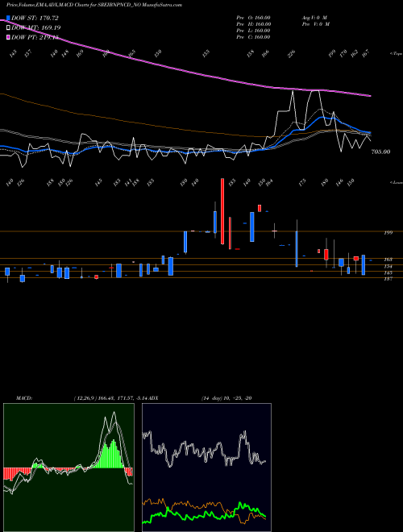Click the 145 price level label

[x=388, y=272]
